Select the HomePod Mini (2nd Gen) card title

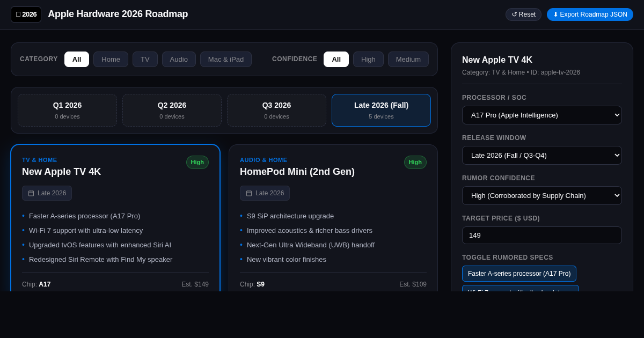(x=297, y=172)
